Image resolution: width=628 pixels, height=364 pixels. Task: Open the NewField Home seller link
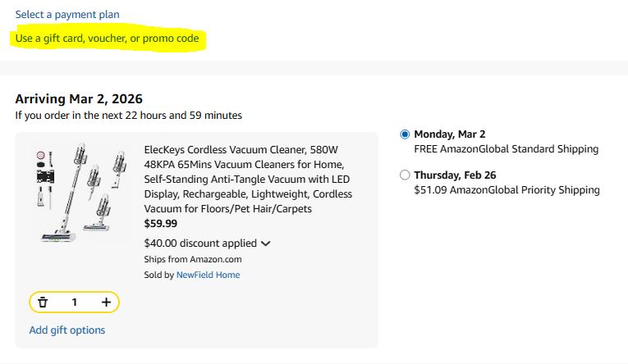(208, 275)
